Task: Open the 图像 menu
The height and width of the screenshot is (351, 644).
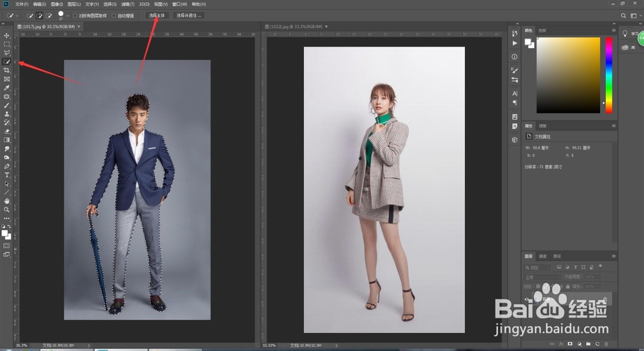Action: 57,4
